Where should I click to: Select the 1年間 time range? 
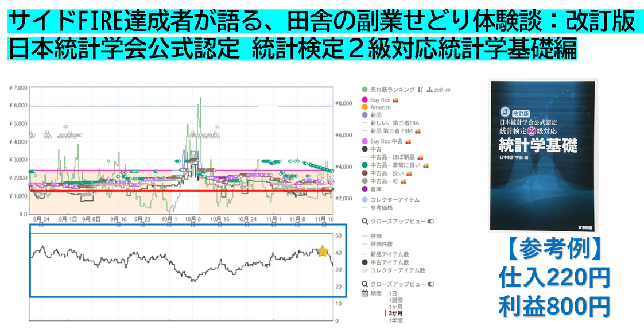(395, 320)
